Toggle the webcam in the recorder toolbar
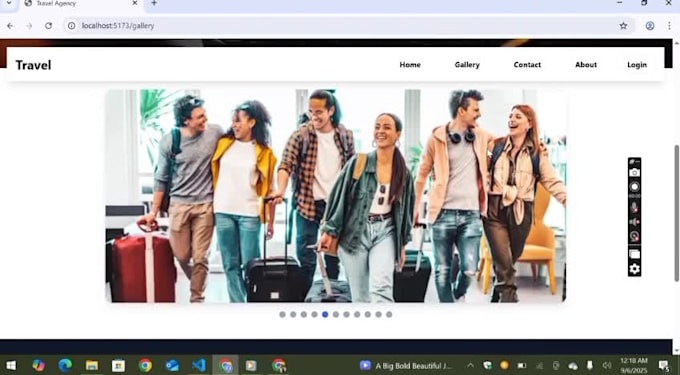Image resolution: width=680 pixels, height=375 pixels. click(634, 236)
